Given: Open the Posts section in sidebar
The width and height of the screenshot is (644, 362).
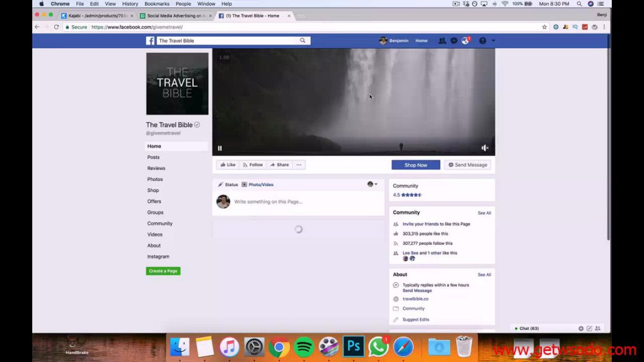Looking at the screenshot, I should 154,157.
